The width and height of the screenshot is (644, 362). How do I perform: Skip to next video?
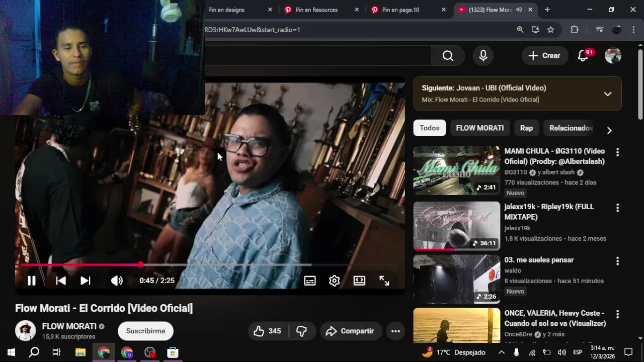point(86,281)
